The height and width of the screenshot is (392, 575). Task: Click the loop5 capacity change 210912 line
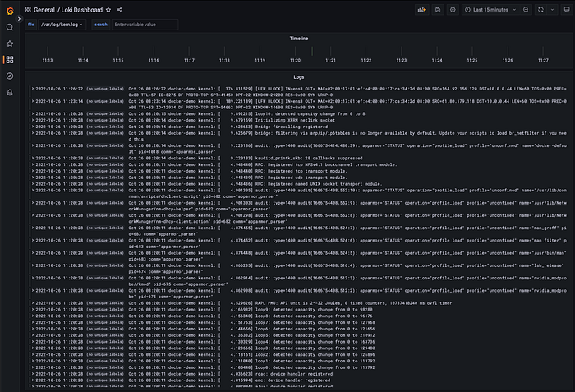pyautogui.click(x=251, y=335)
